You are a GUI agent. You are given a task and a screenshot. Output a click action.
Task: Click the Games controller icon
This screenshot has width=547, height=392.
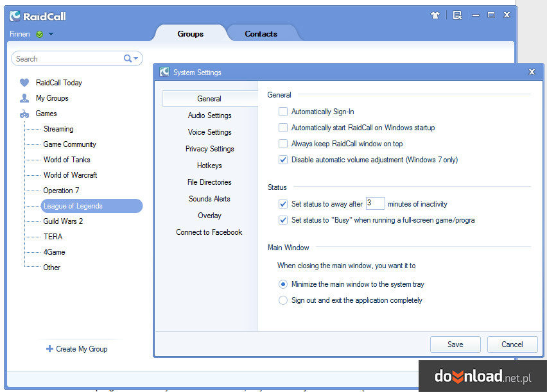click(x=24, y=114)
